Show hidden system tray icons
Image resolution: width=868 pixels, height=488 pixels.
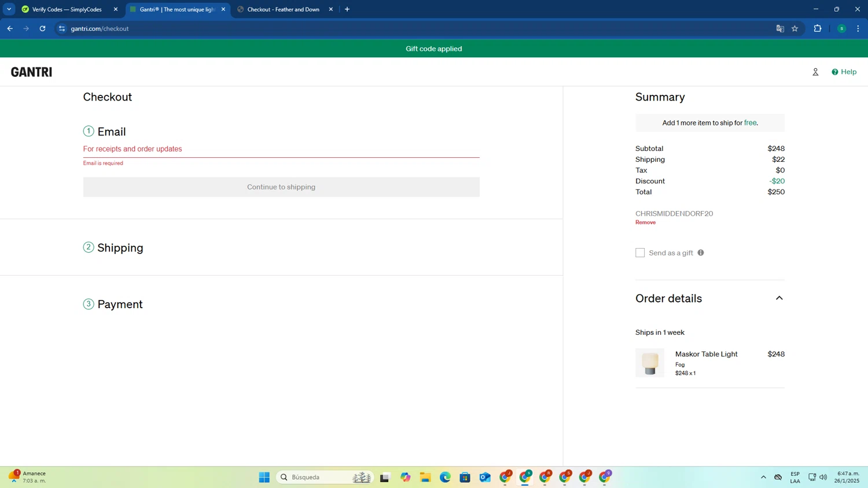[763, 477]
